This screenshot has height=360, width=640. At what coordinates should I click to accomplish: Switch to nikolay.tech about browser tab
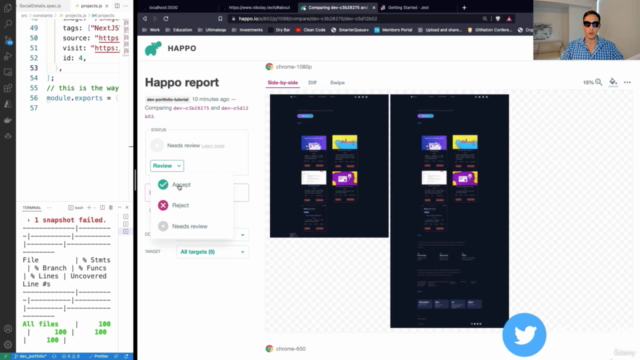[x=259, y=7]
